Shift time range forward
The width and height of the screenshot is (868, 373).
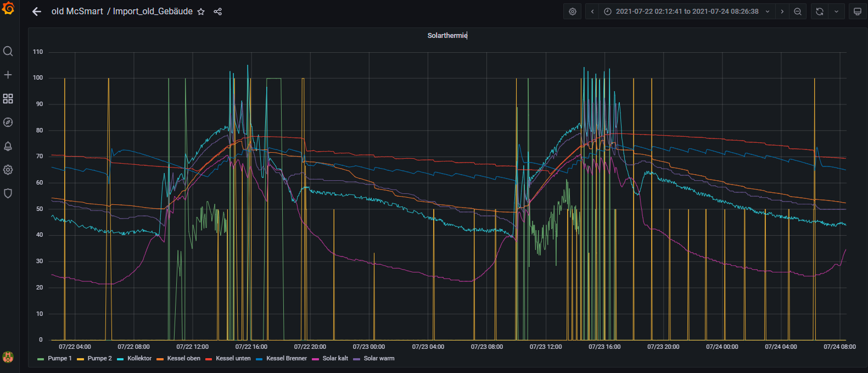782,12
